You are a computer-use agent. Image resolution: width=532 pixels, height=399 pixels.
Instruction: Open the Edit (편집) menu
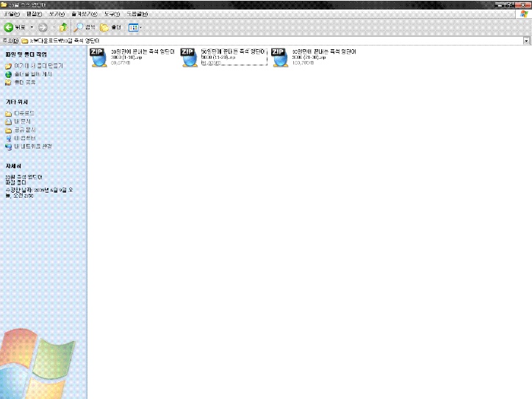(34, 14)
